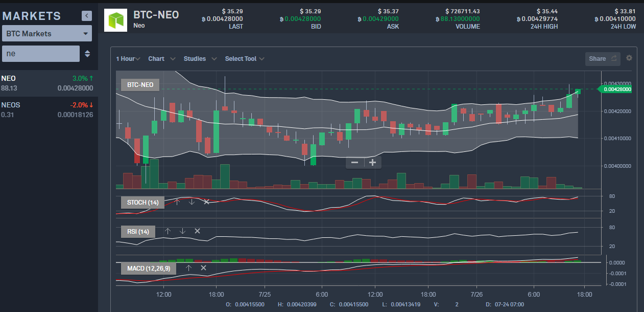
Task: Move RSI (14) panel up
Action: pos(168,231)
